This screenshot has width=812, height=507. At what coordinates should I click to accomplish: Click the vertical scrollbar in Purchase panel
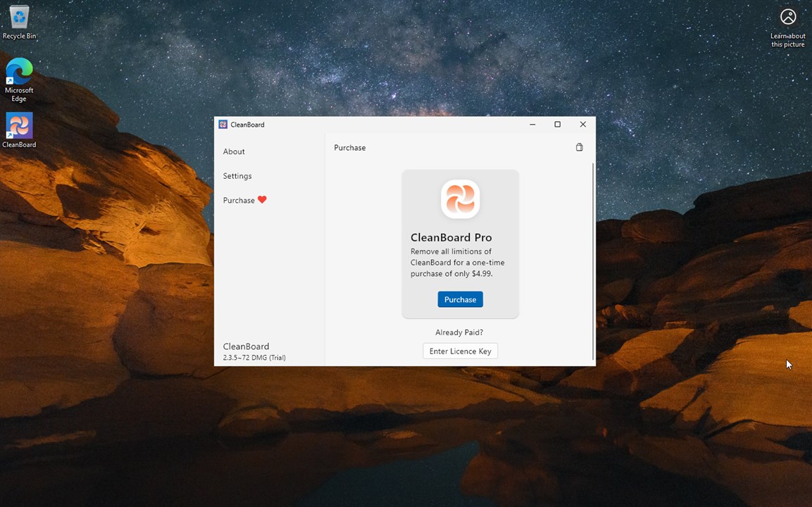coord(593,261)
